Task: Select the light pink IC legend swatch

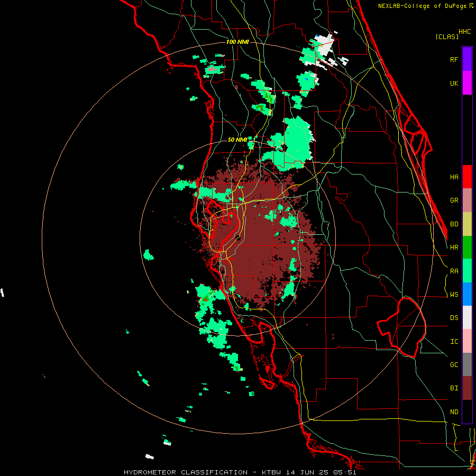Action: pyautogui.click(x=467, y=341)
